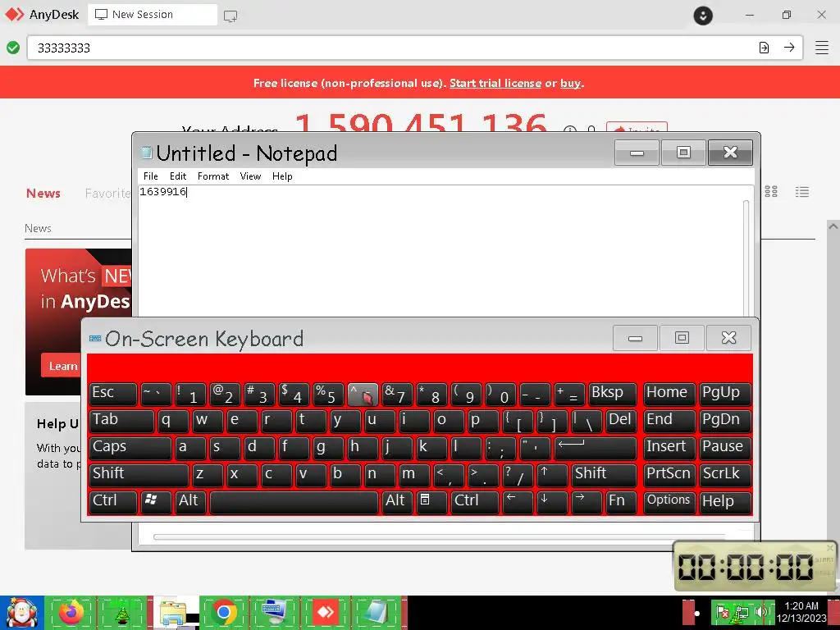Image resolution: width=840 pixels, height=630 pixels.
Task: Click the Esc key on on-screen keyboard
Action: tap(113, 395)
